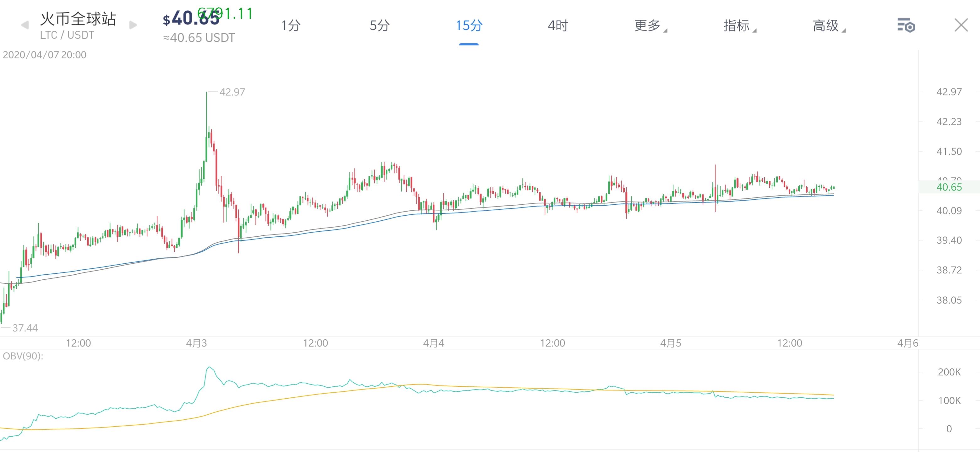980x452 pixels.
Task: Click the LTC / USDT pair label
Action: [x=67, y=35]
